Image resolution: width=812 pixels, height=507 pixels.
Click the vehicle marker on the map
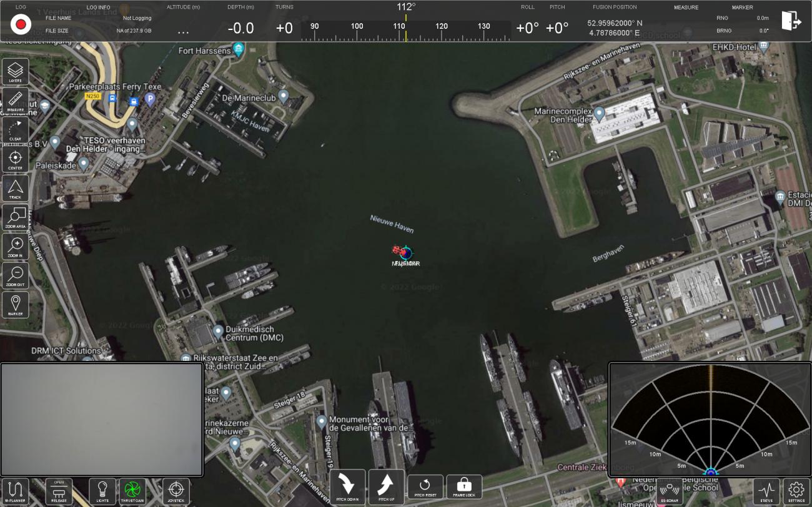point(405,252)
